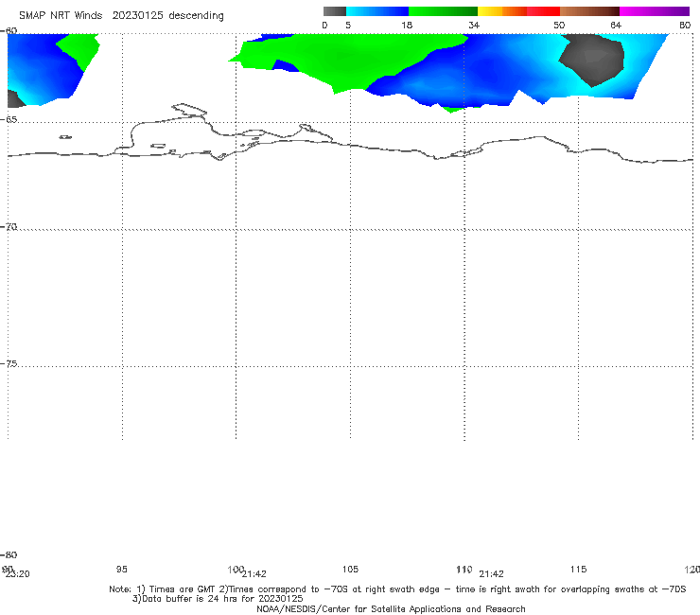The image size is (700, 615).
Task: Click the small island outline near 98E above -65
Action: [189, 110]
